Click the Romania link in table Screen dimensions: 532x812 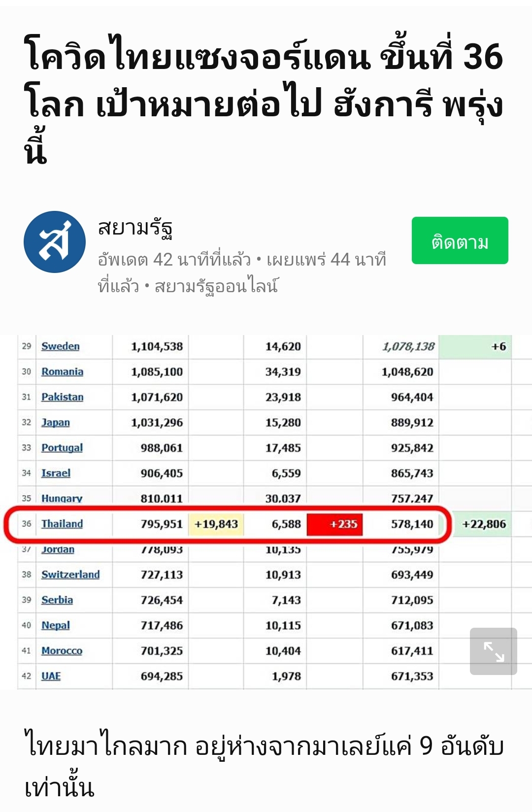pos(62,372)
